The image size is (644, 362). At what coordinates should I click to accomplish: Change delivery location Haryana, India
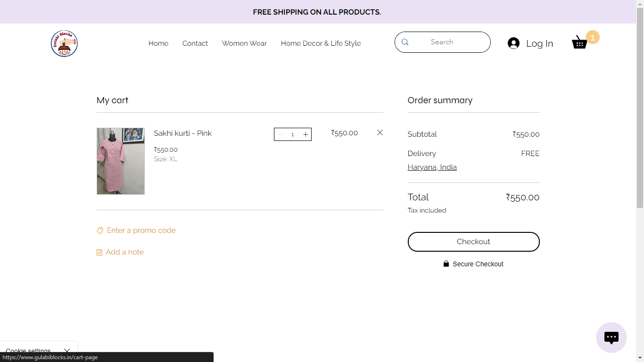[432, 167]
